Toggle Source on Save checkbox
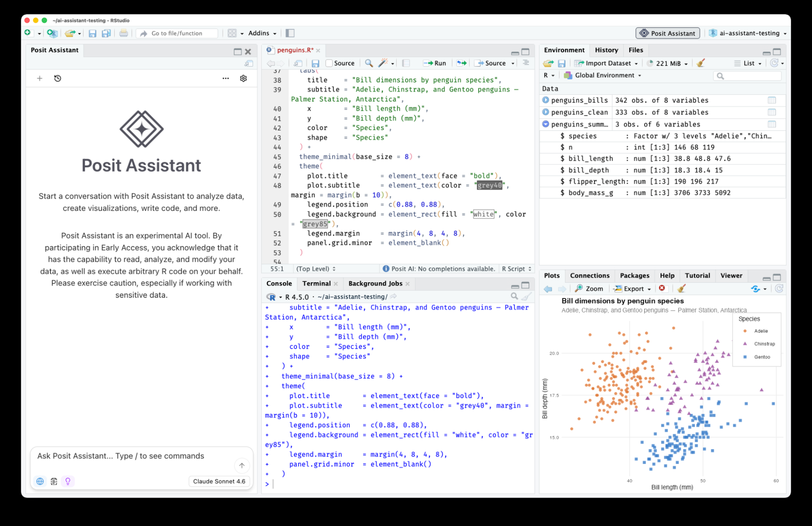The height and width of the screenshot is (526, 812). pos(329,63)
